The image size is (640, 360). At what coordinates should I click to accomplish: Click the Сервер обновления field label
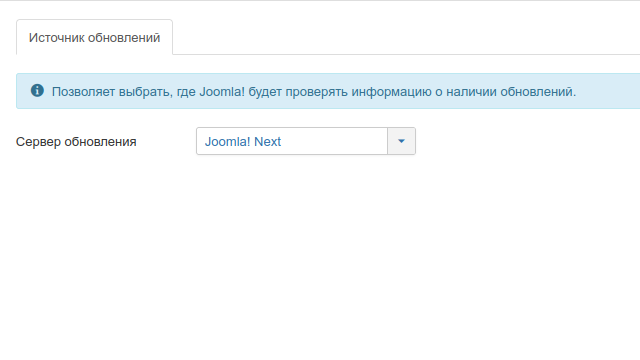coord(76,142)
